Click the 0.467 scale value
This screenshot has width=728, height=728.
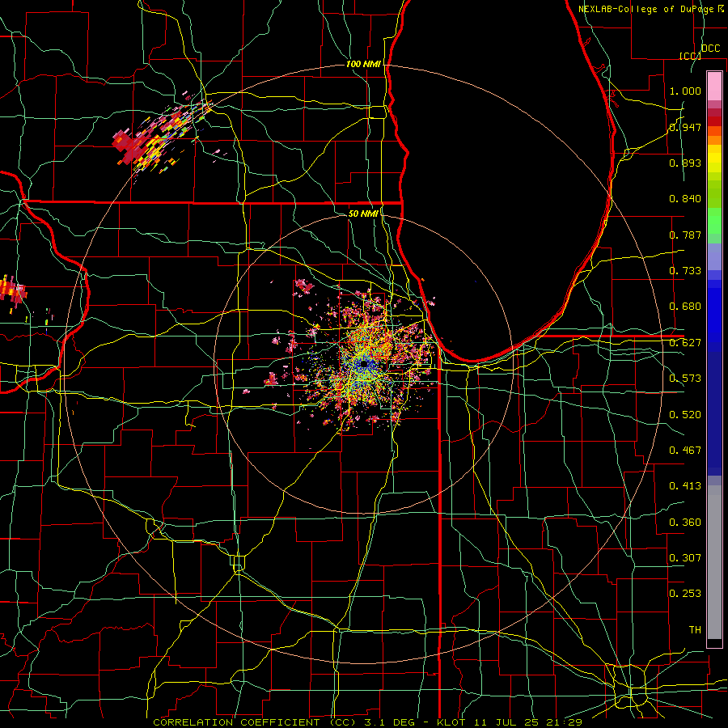tap(685, 450)
